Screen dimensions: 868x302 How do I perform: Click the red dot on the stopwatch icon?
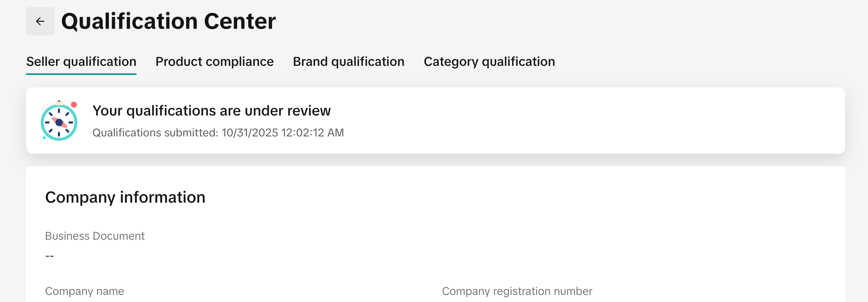pyautogui.click(x=74, y=105)
